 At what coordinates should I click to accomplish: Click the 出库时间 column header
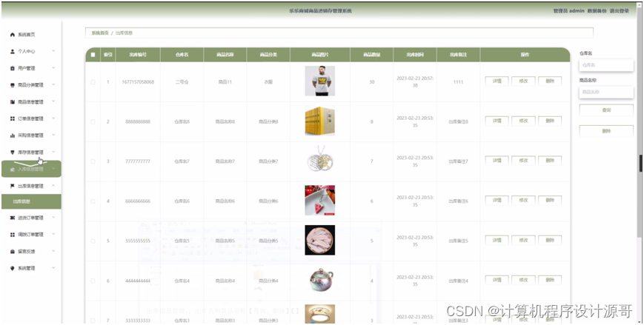(x=415, y=55)
